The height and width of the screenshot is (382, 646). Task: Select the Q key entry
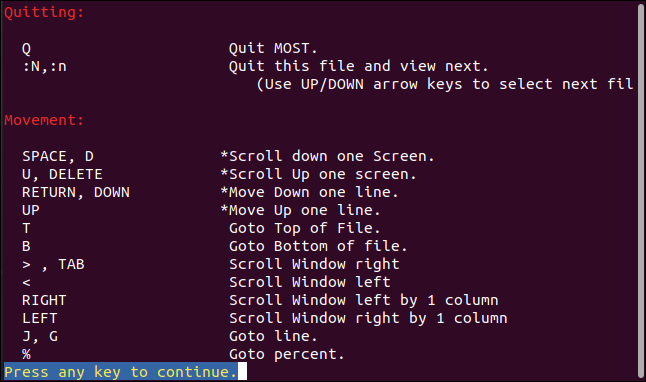[x=26, y=49]
